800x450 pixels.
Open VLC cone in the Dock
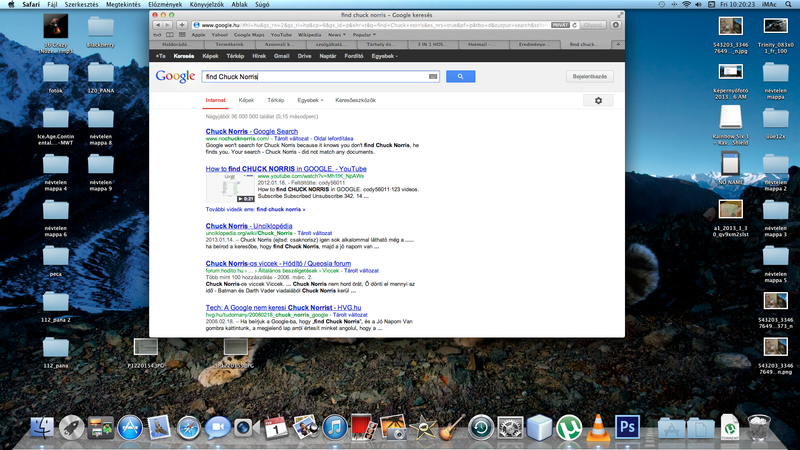click(598, 427)
